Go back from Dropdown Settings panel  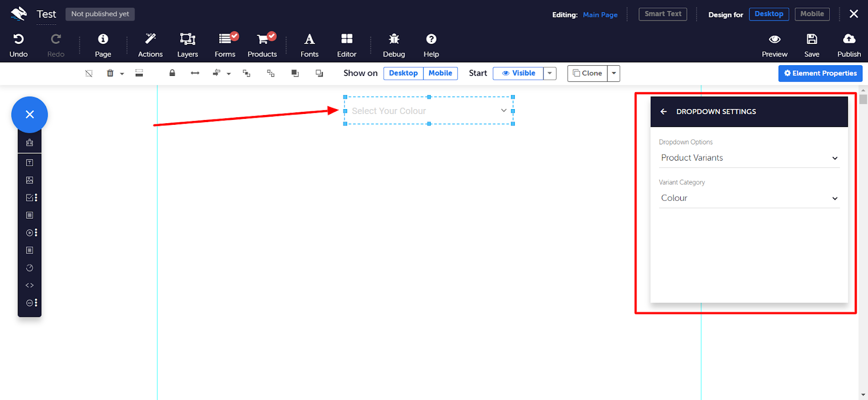point(663,112)
